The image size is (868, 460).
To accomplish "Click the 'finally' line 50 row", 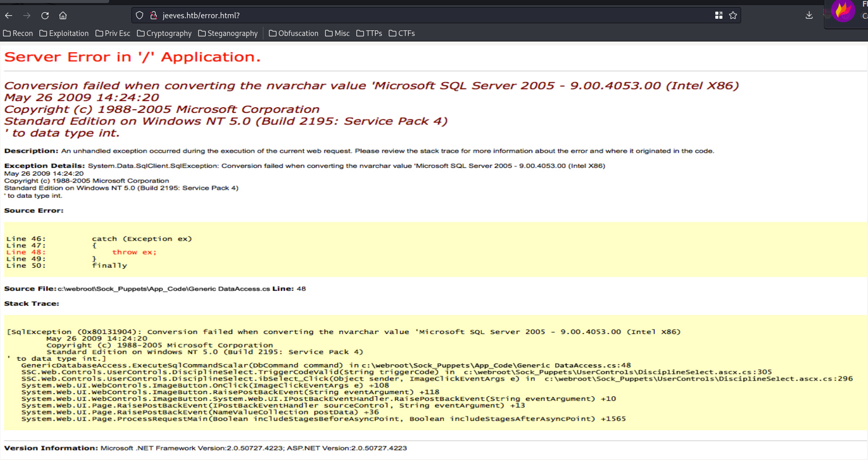I will [67, 265].
